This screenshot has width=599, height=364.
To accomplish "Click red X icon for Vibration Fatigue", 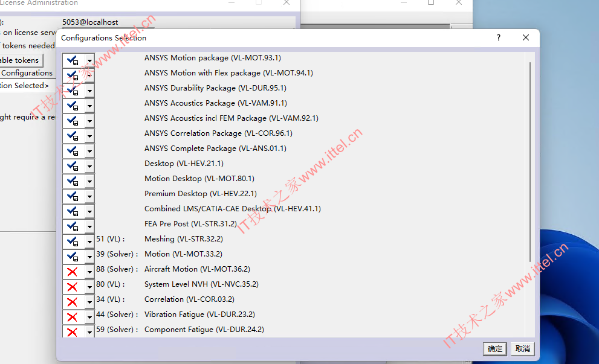I will (72, 317).
